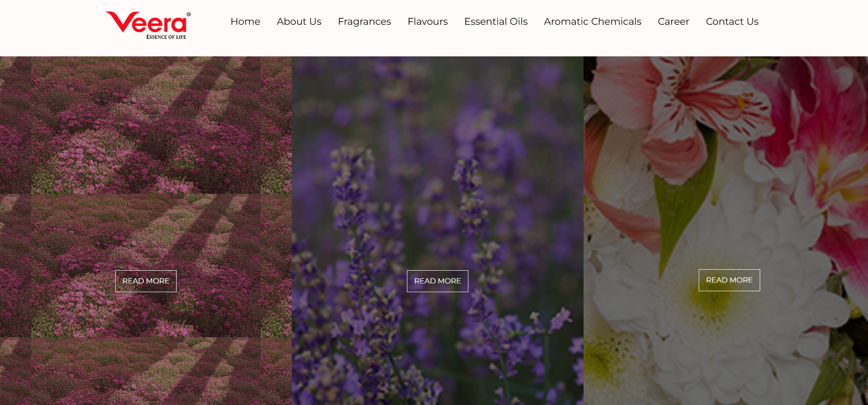Image resolution: width=868 pixels, height=405 pixels.
Task: Open the Fragrances menu
Action: pos(364,22)
